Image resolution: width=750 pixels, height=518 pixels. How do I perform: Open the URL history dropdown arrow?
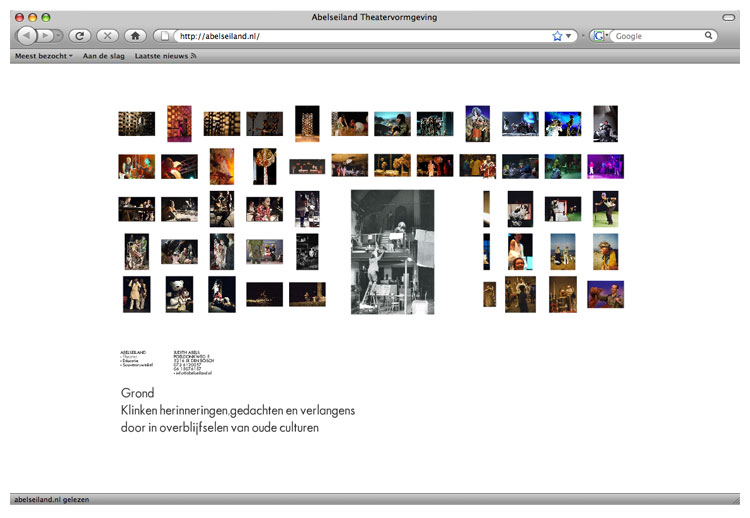[x=570, y=36]
